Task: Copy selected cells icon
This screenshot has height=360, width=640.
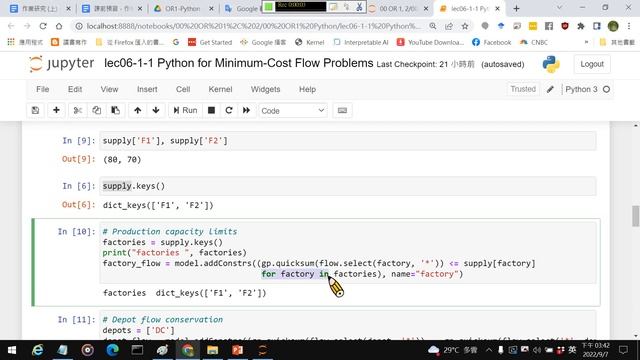Action: [96, 110]
